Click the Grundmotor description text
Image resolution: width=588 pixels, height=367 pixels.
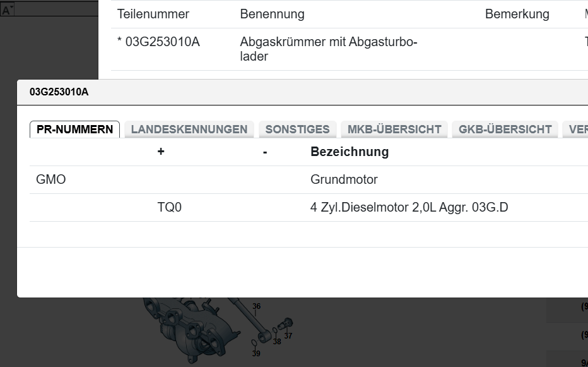tap(344, 180)
